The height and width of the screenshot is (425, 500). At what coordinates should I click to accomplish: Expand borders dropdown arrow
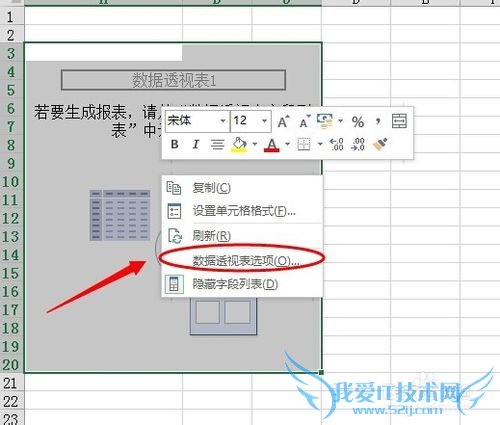pyautogui.click(x=320, y=144)
